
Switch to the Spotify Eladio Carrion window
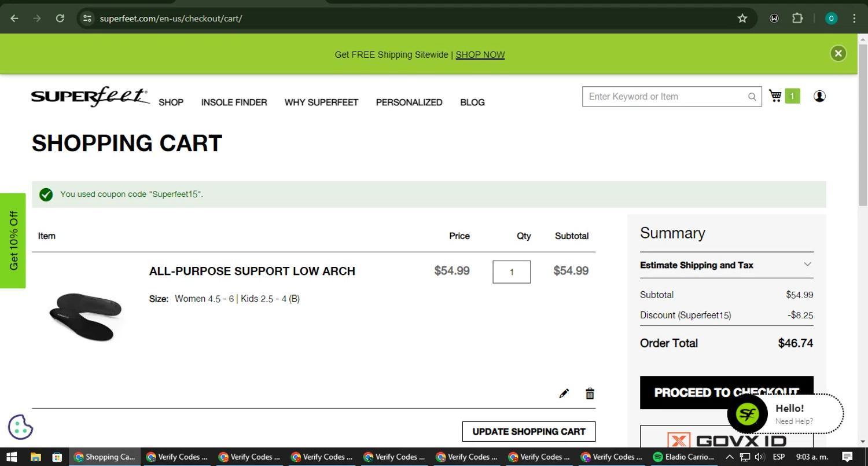pos(685,457)
